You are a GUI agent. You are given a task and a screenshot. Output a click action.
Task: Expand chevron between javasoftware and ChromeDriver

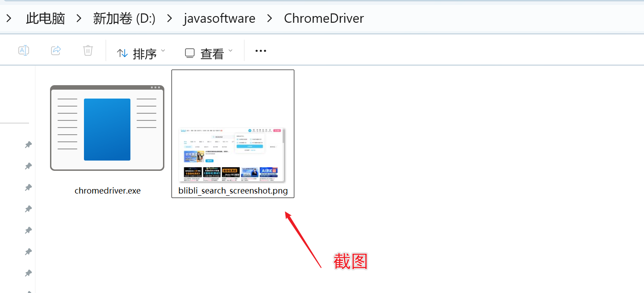click(270, 18)
